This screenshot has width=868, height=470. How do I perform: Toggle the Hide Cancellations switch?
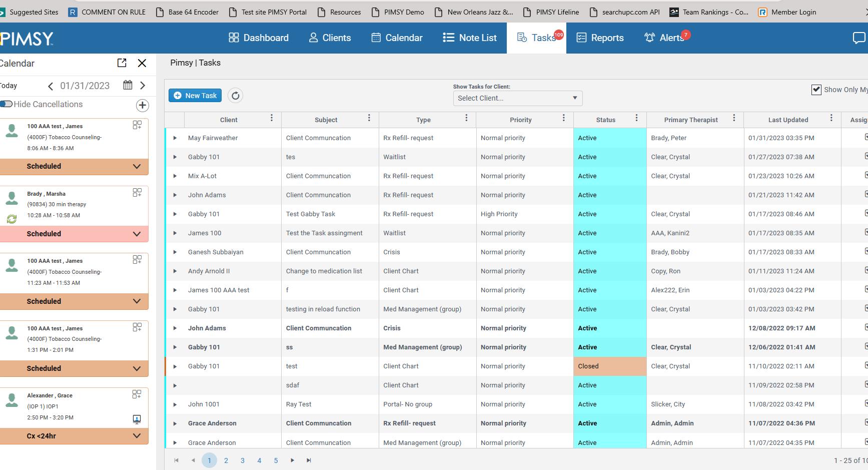point(7,104)
